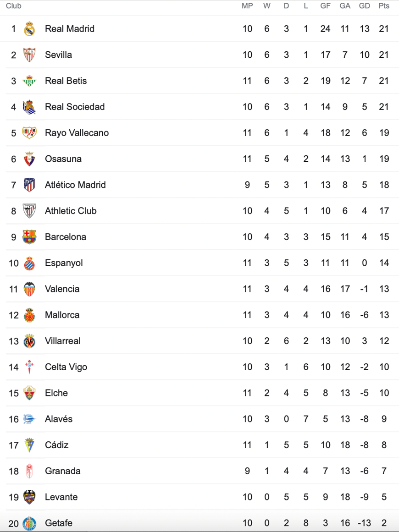Click the Real Sociedad crest icon
The width and height of the screenshot is (399, 532).
(x=29, y=107)
